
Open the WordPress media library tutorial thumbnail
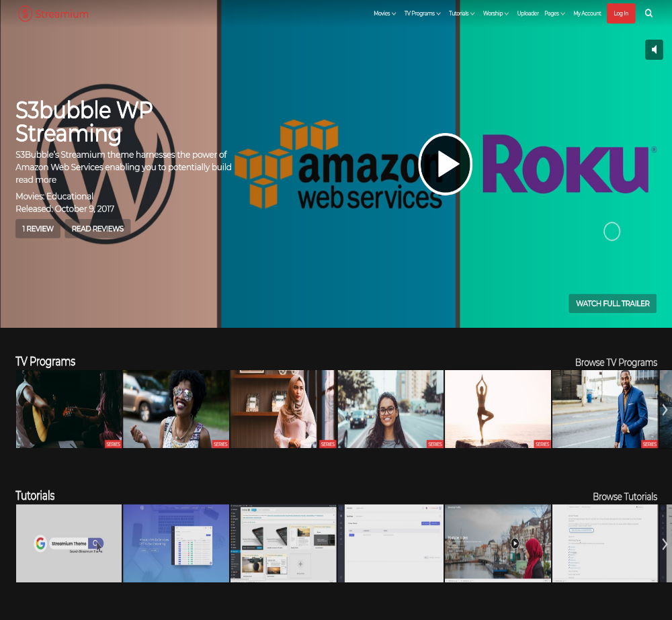click(283, 543)
